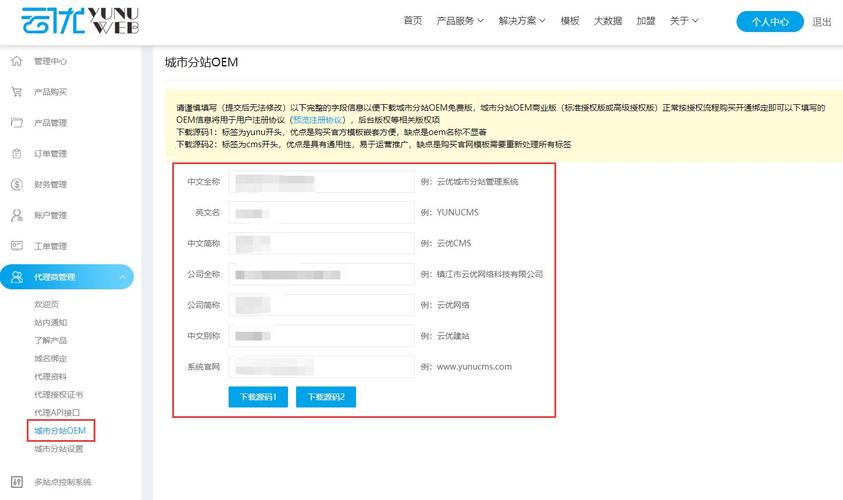Select 代理资料 submenu item

point(51,376)
